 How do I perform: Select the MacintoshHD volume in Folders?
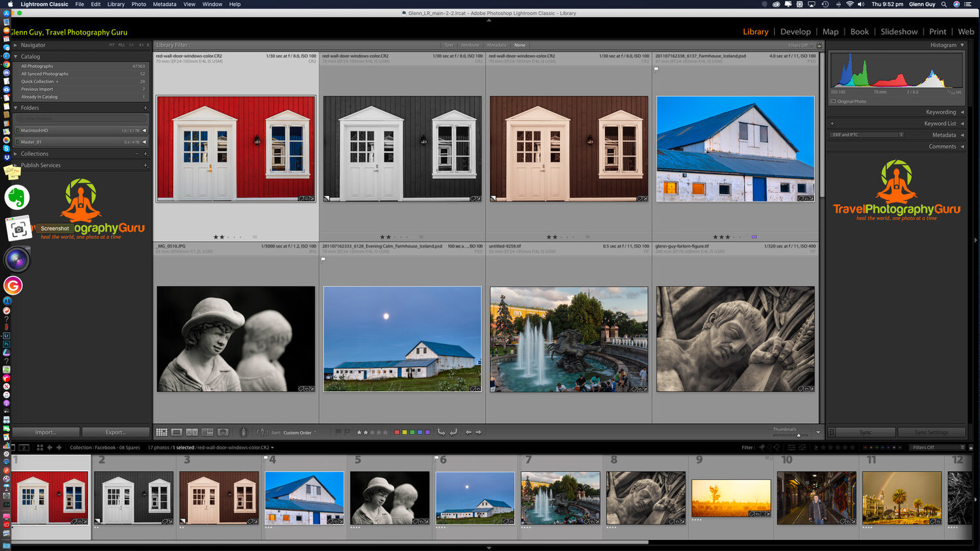click(x=82, y=131)
